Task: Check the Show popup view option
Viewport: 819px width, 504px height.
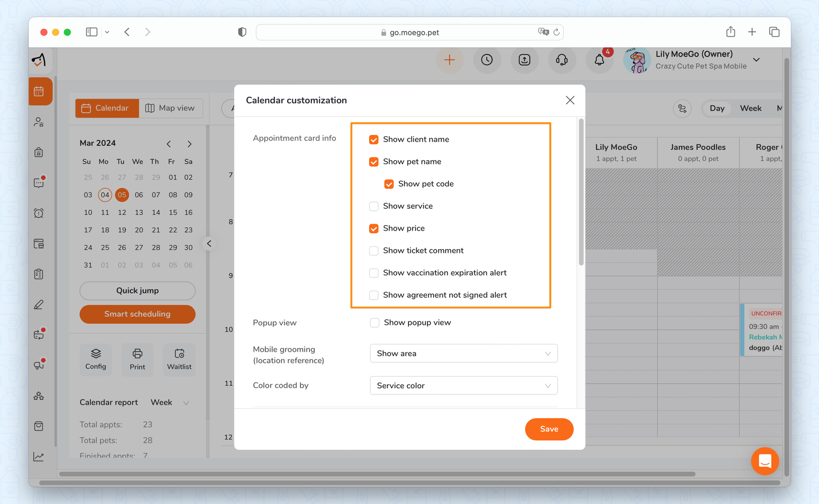Action: pyautogui.click(x=374, y=322)
